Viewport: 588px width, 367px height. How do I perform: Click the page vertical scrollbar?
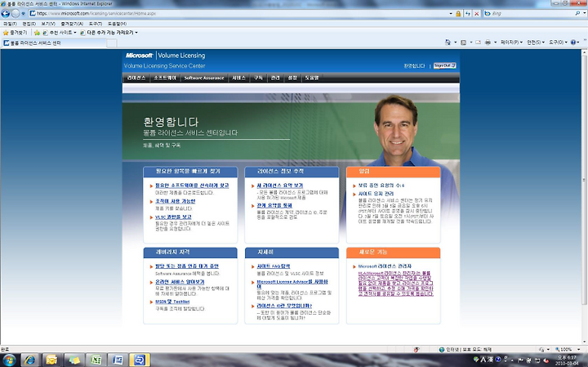pyautogui.click(x=584, y=180)
